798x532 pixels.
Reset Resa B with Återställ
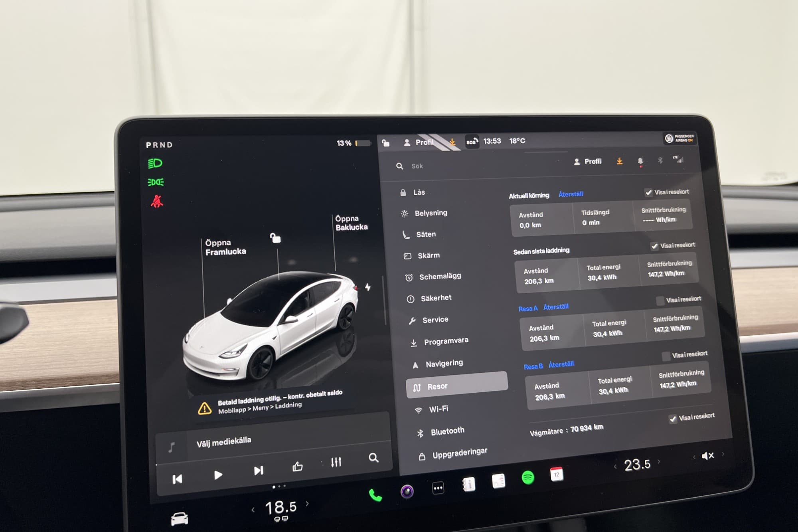[x=561, y=364]
